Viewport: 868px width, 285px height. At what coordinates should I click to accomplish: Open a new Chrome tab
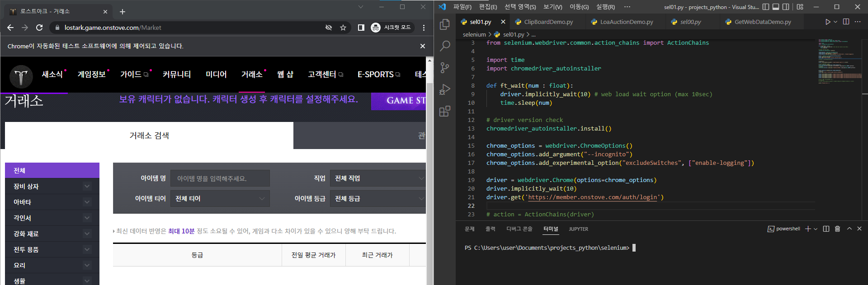(x=123, y=12)
